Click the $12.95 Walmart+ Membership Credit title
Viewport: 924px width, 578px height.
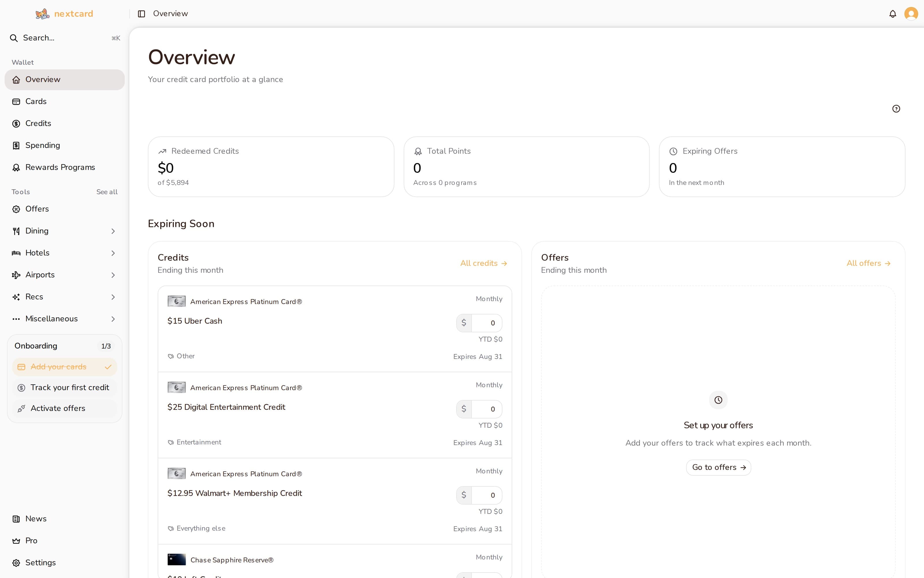(234, 493)
